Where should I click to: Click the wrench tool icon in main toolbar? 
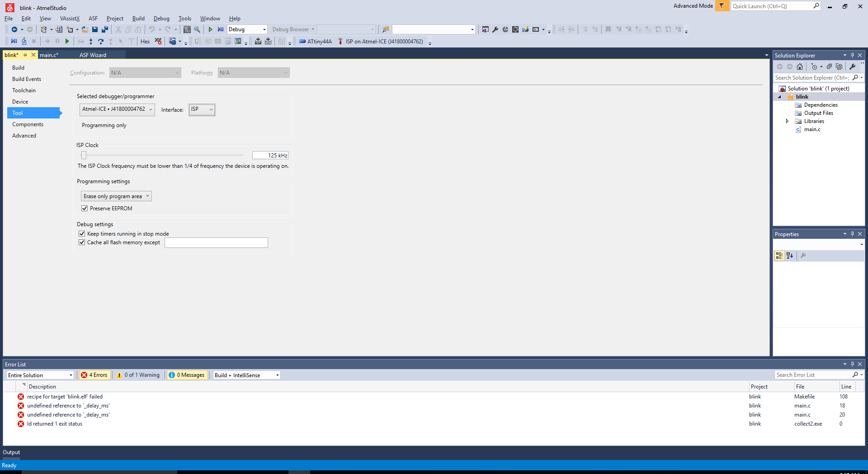[495, 29]
